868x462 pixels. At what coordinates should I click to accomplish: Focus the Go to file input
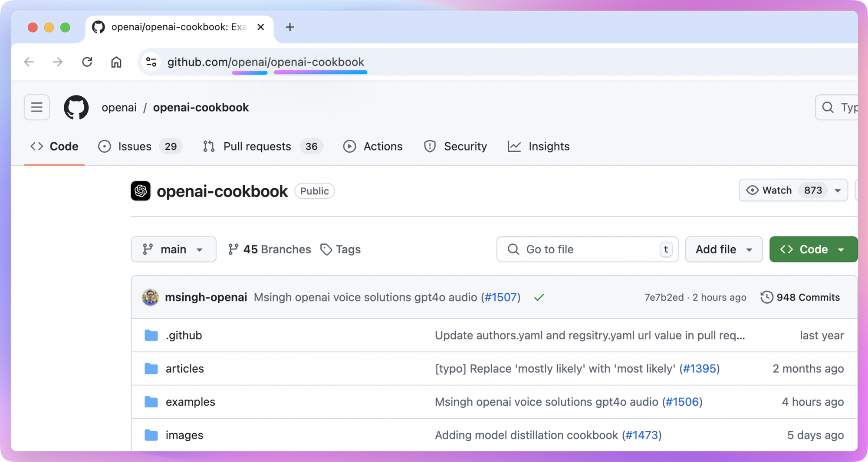pos(587,249)
